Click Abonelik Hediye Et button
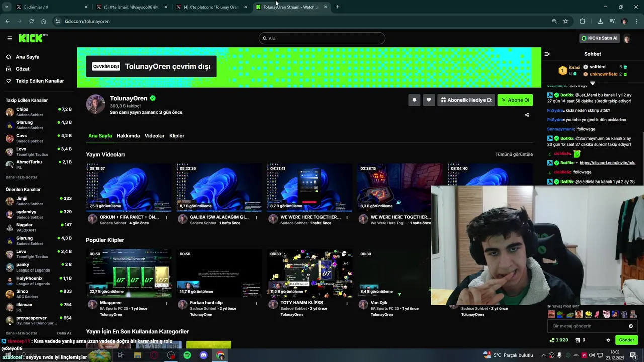 coord(466,100)
